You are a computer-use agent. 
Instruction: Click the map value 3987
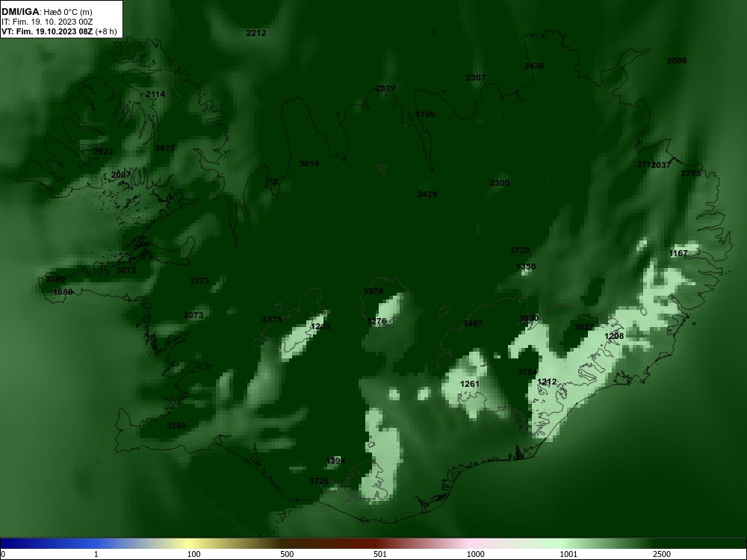point(473,323)
